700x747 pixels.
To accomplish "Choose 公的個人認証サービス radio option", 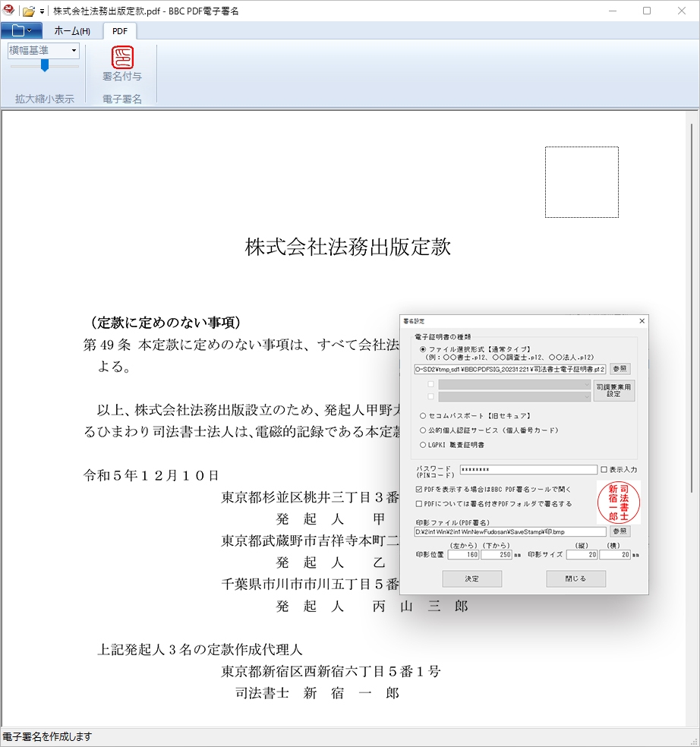I will (423, 430).
